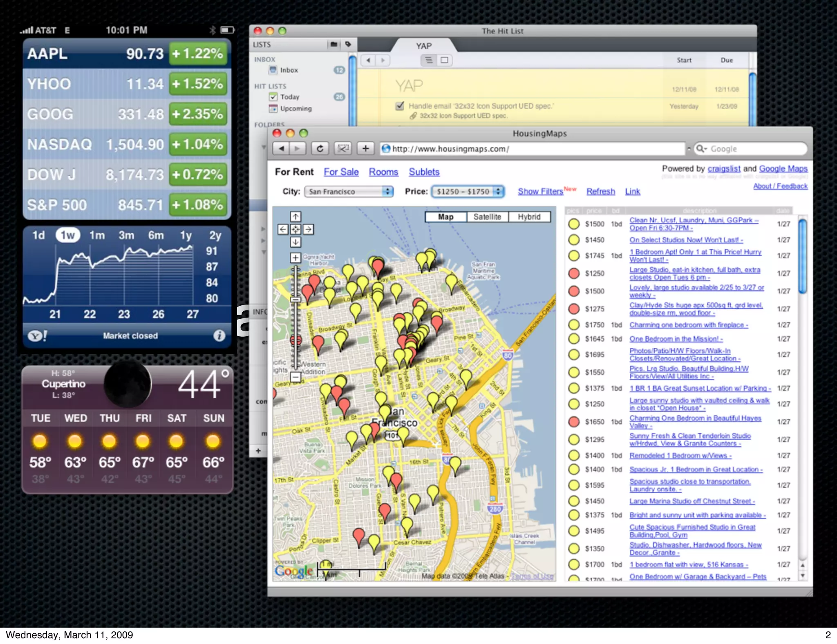Click the browser reload button
837x644 pixels.
320,149
